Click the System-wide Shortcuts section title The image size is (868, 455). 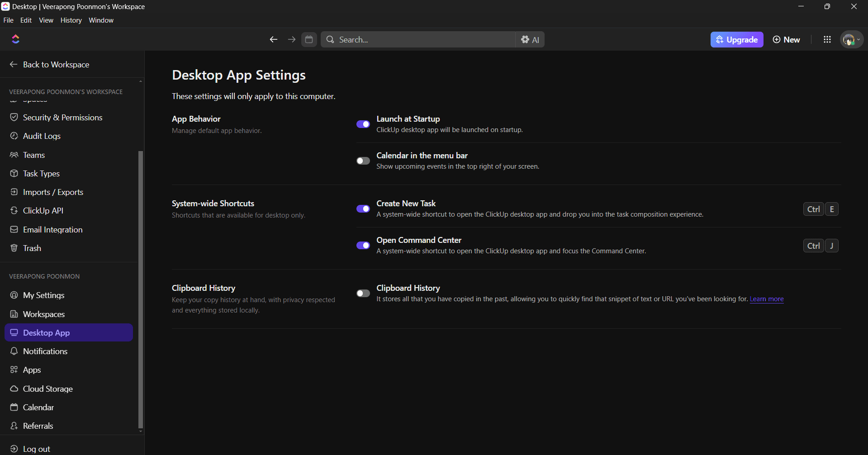[x=213, y=204]
